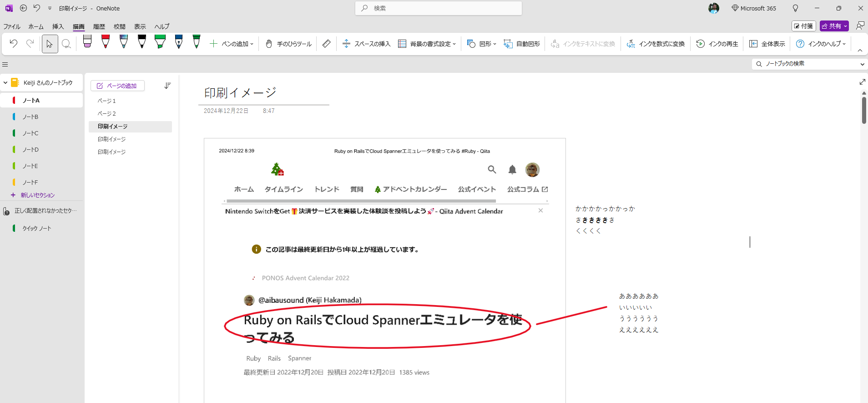Open the ノートF section
The image size is (868, 403).
pos(42,182)
